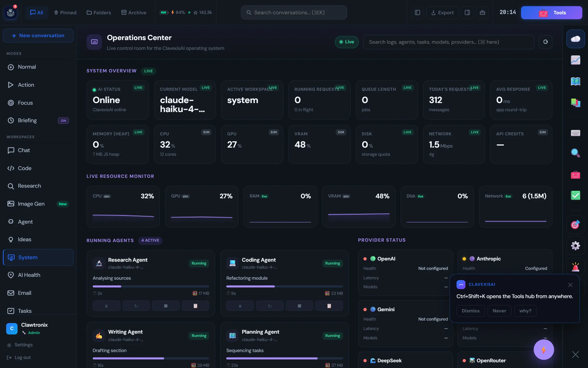Viewport: 588px width, 368px height.
Task: Open the map icon in right rail
Action: click(x=575, y=81)
